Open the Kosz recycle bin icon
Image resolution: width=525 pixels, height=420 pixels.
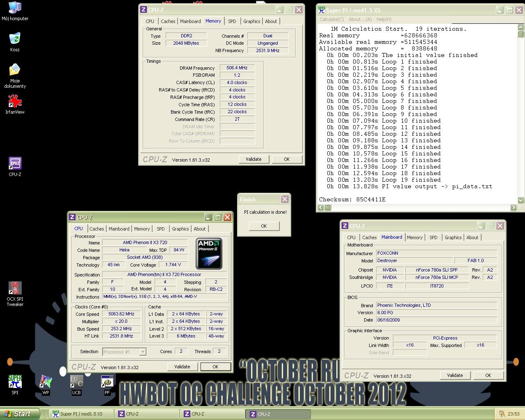click(x=15, y=42)
